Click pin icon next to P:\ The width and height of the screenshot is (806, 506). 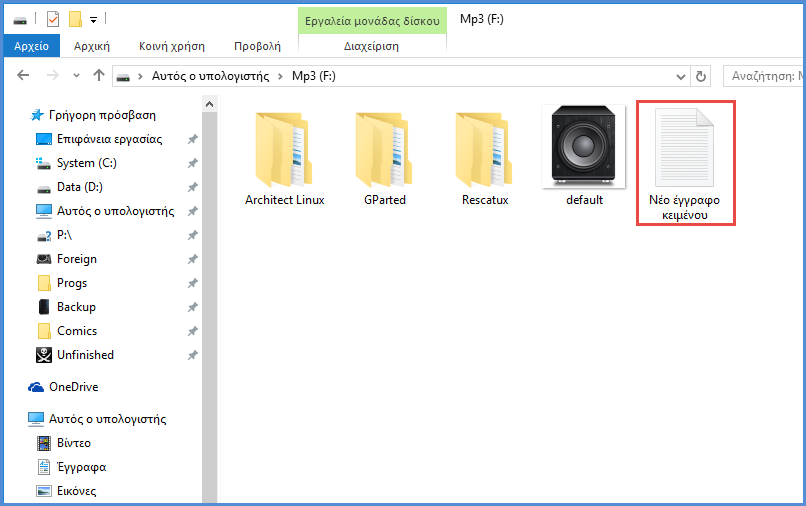[193, 235]
